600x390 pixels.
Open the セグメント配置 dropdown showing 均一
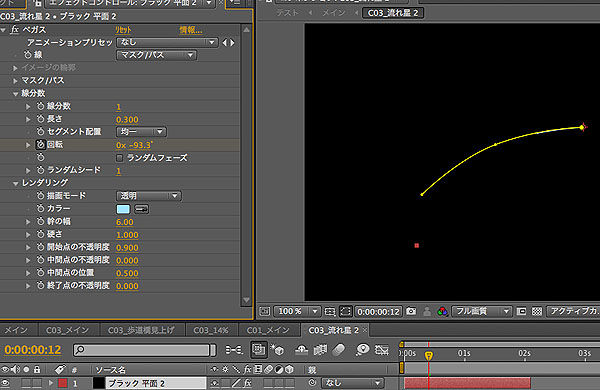(x=141, y=132)
